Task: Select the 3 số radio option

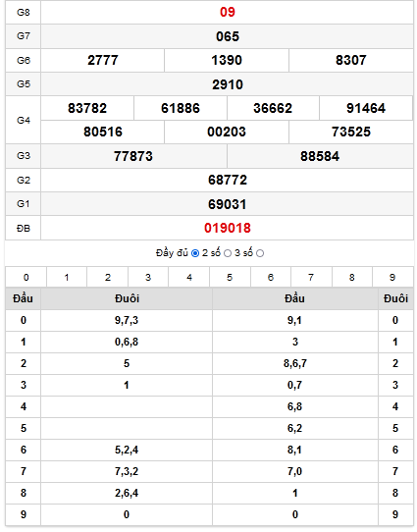Action: click(x=260, y=253)
